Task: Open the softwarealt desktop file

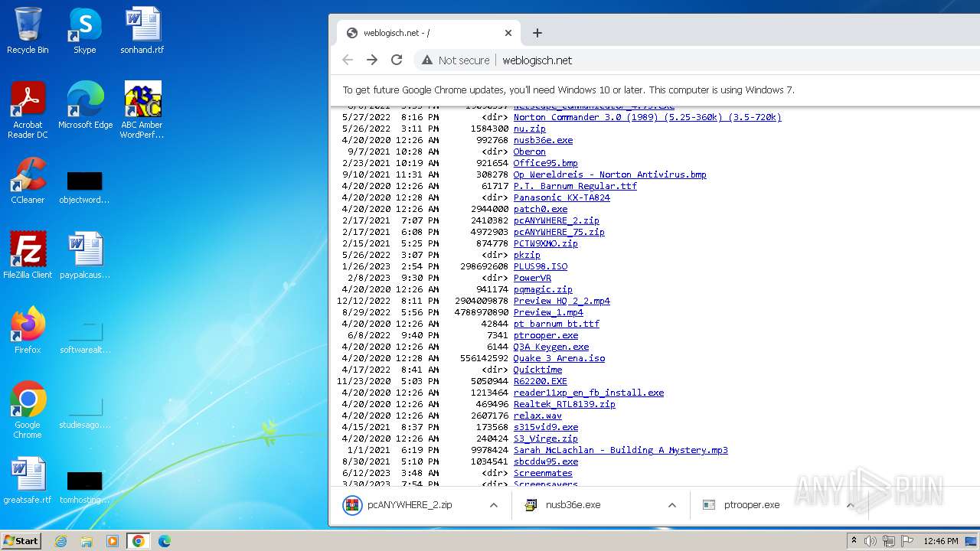Action: point(85,337)
